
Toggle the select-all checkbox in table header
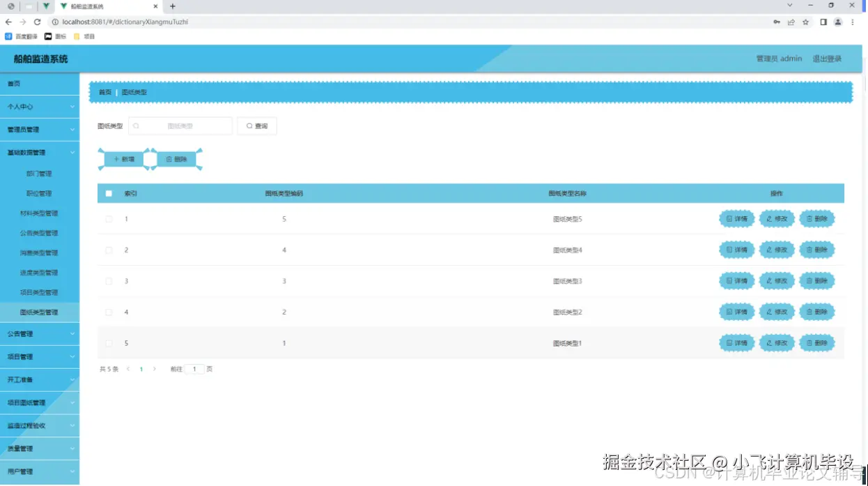point(109,194)
